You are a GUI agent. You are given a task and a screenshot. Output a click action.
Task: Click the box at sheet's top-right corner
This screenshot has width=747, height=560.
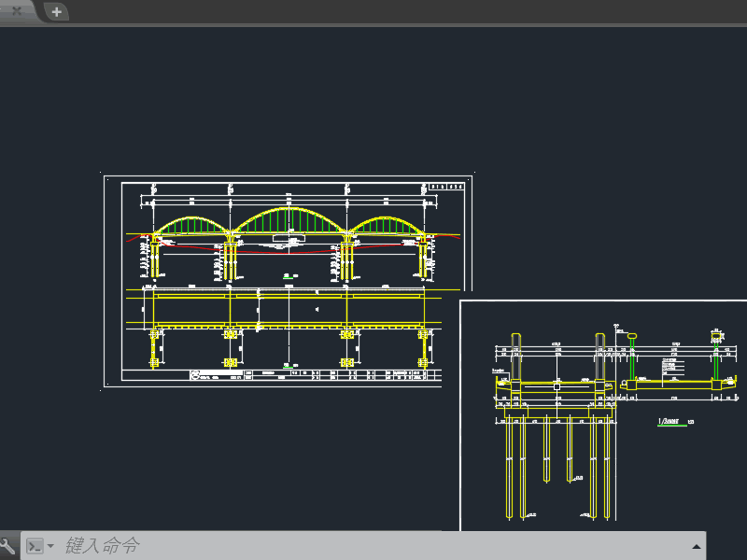[x=444, y=187]
